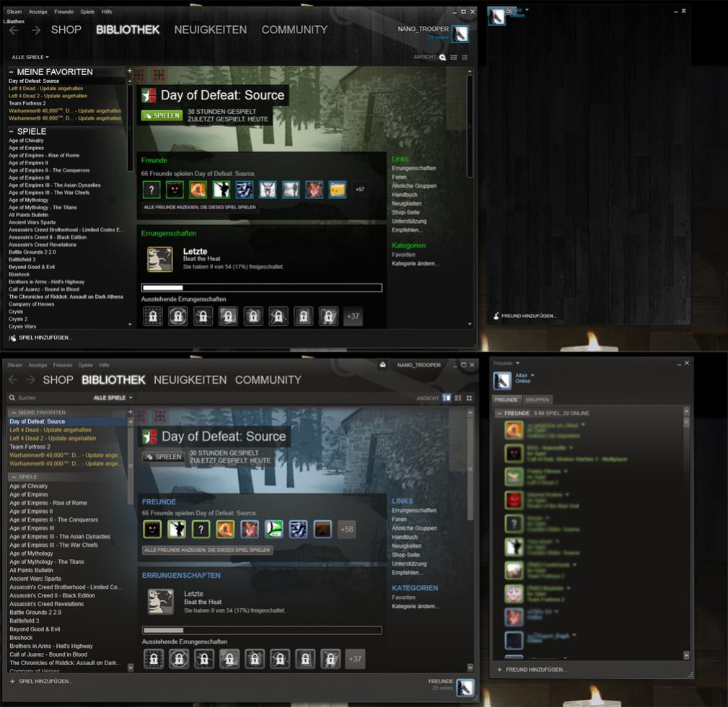Select Bioshock in bottom window game list
This screenshot has height=707, width=728.
point(21,638)
